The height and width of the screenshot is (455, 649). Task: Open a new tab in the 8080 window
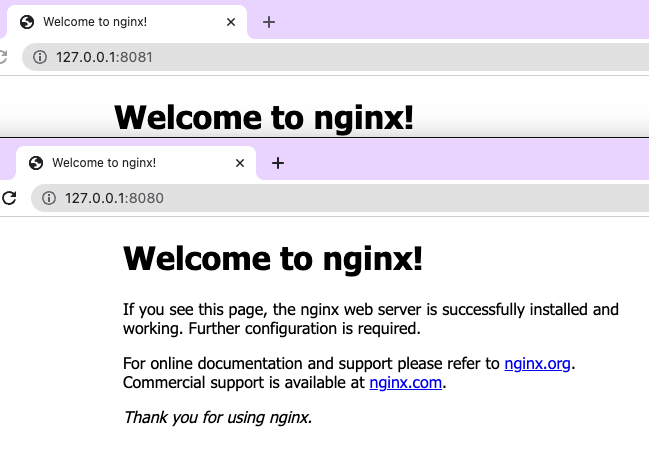[278, 163]
